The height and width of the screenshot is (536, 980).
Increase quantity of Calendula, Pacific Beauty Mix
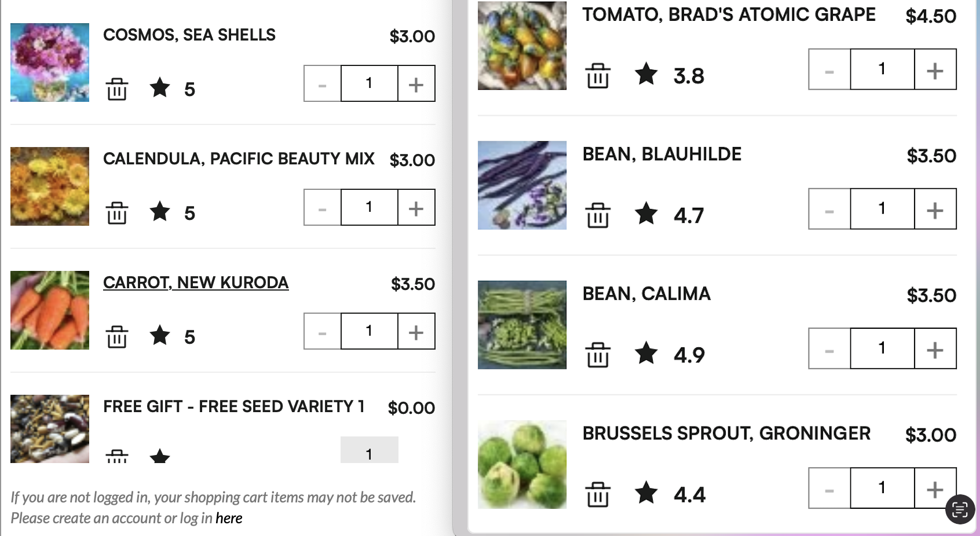coord(416,208)
